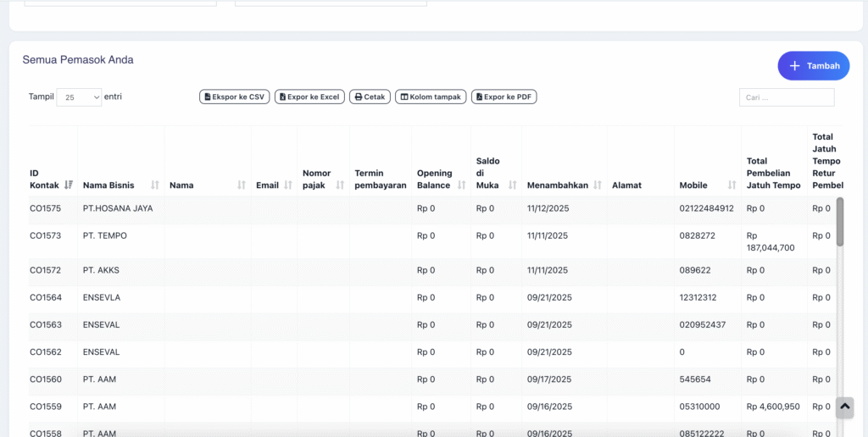Image resolution: width=868 pixels, height=437 pixels.
Task: Sort by Menambahkan date column icon
Action: [x=598, y=185]
